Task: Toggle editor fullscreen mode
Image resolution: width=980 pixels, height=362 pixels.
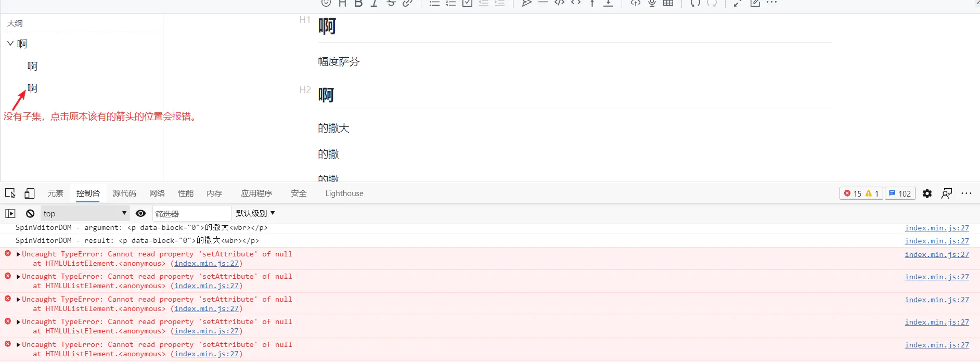Action: click(738, 3)
